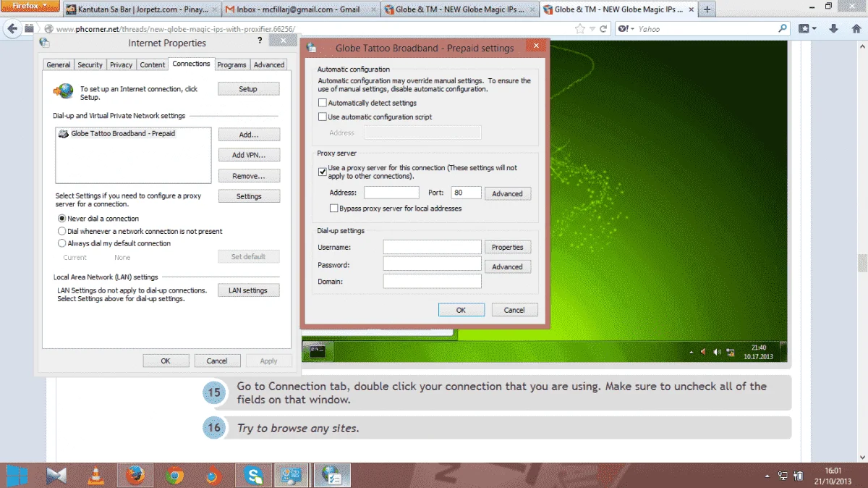Click Cancel in Internet Properties
Screen dimensions: 868x488
tap(217, 361)
